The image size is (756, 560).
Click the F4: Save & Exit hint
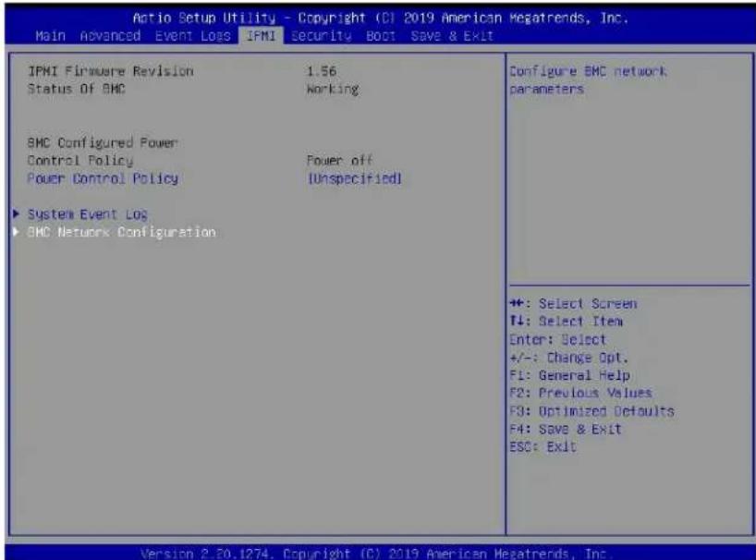[566, 429]
